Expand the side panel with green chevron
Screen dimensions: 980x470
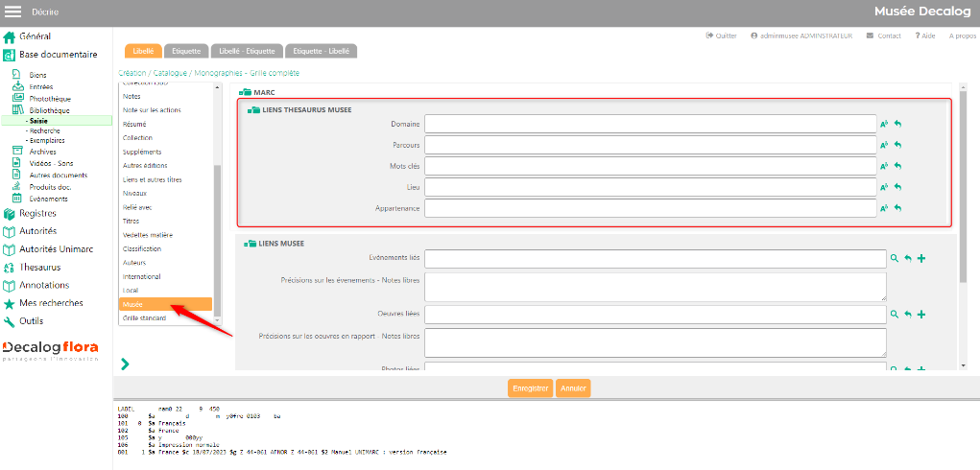[x=125, y=364]
